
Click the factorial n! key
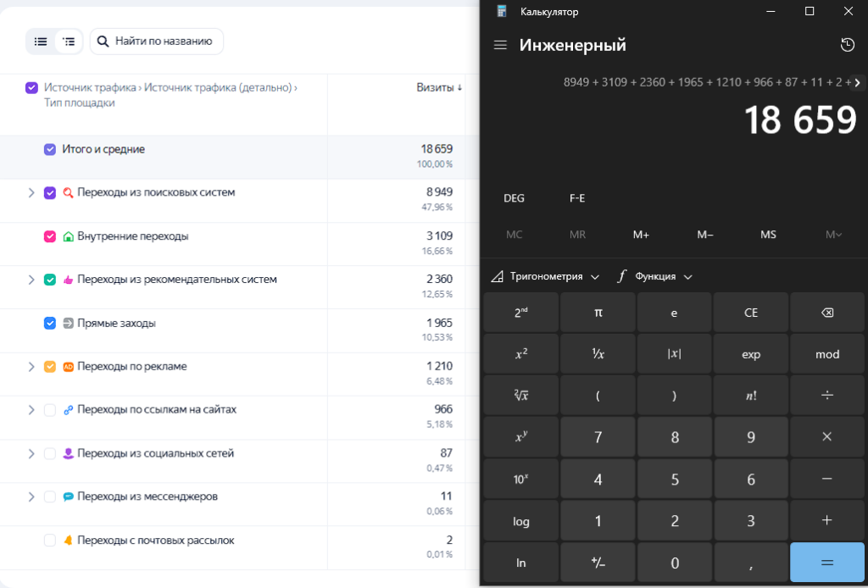(751, 396)
